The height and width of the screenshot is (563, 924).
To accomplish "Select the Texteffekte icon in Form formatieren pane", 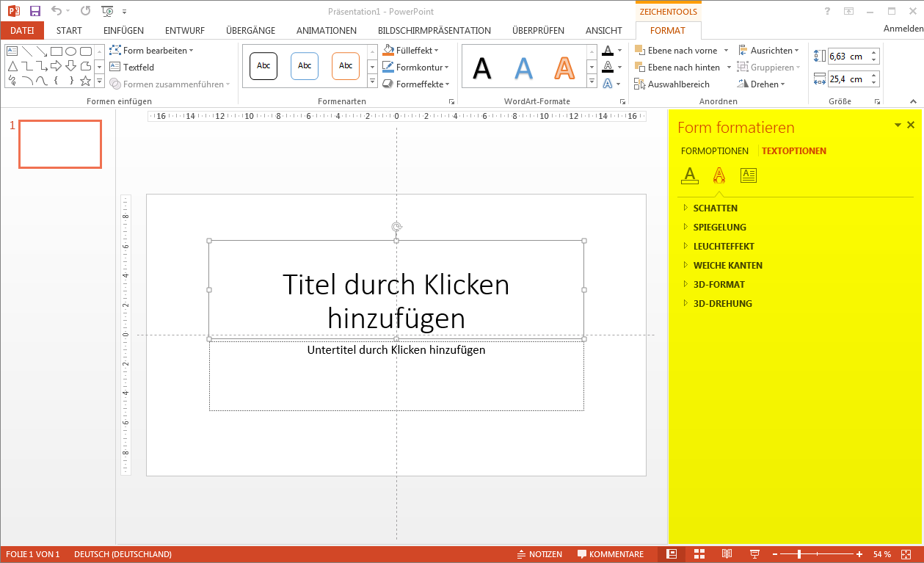I will tap(719, 175).
